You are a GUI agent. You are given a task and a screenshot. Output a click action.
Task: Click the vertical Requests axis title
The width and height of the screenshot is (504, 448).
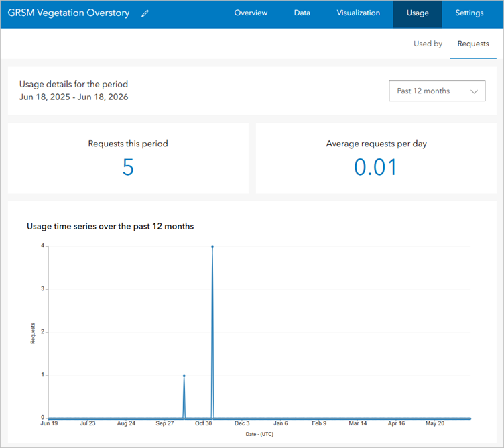pos(32,333)
